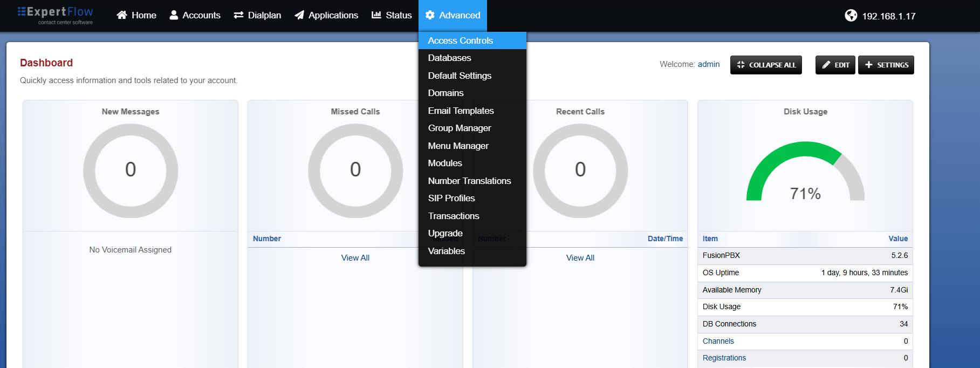Viewport: 980px width, 368px height.
Task: Open the Accounts menu
Action: pyautogui.click(x=195, y=15)
